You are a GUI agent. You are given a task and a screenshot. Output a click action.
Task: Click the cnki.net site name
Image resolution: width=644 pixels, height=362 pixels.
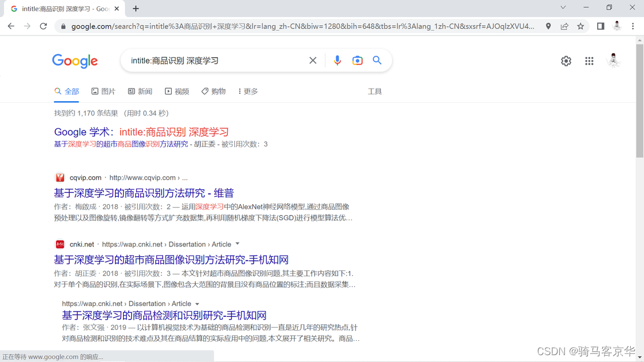(x=82, y=244)
